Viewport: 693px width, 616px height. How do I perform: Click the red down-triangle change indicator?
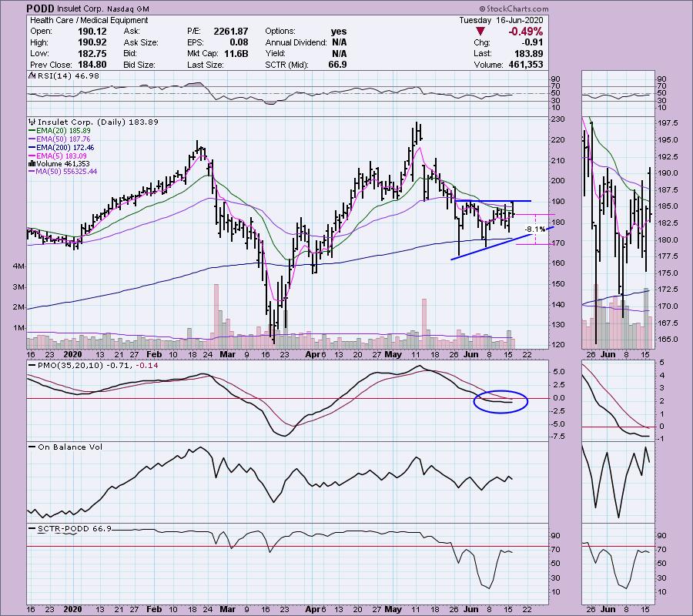[x=480, y=32]
